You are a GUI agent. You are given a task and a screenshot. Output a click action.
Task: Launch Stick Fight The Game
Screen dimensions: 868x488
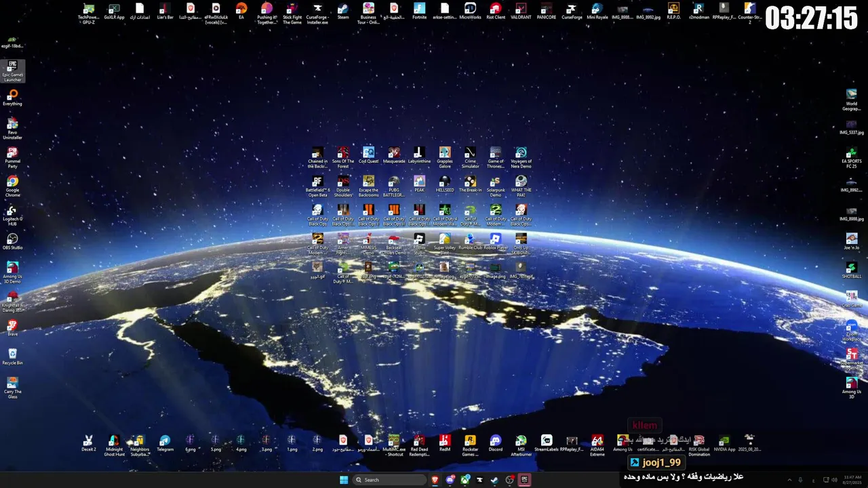(x=292, y=13)
